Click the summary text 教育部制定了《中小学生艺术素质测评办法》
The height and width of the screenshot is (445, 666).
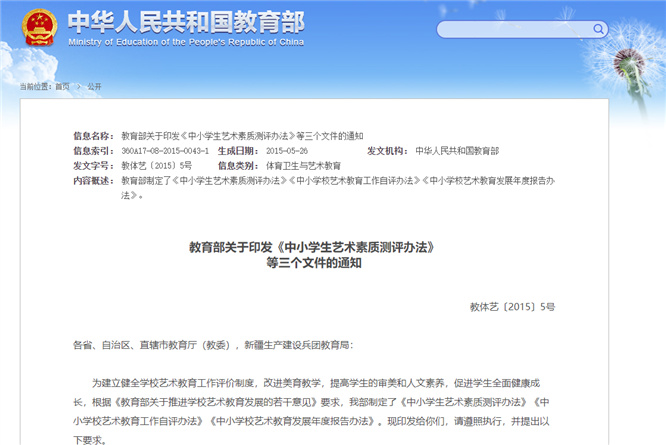338,188
